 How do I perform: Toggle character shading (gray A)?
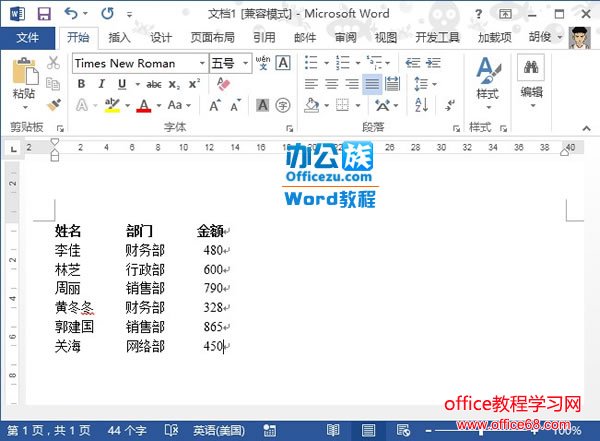coord(262,105)
